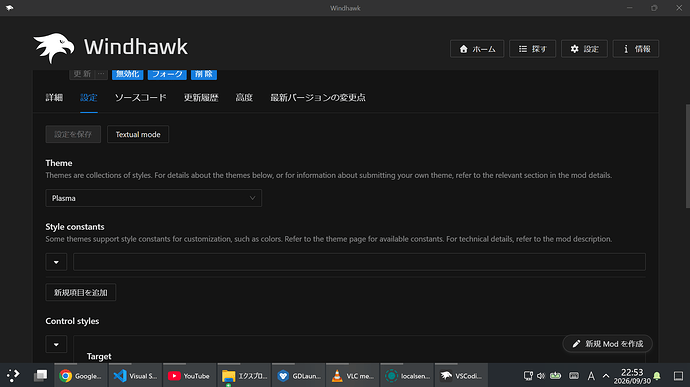Click the page vertical scrollbar thumb

(x=687, y=156)
